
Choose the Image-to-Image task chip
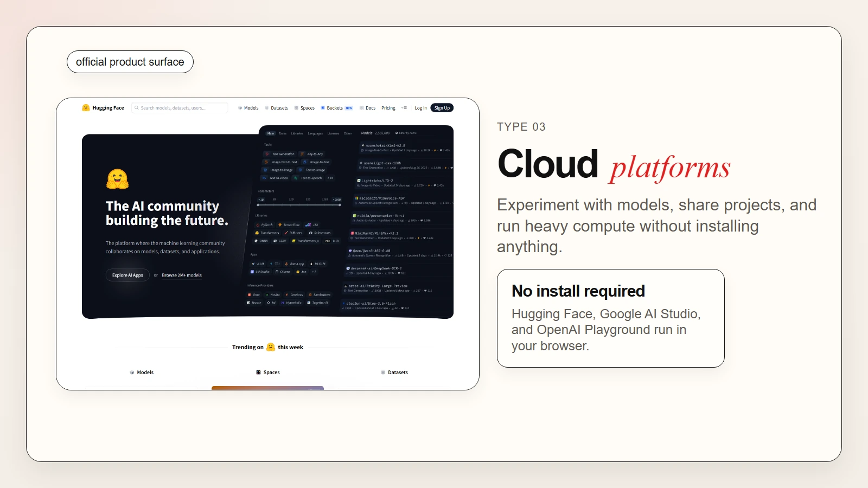[278, 170]
